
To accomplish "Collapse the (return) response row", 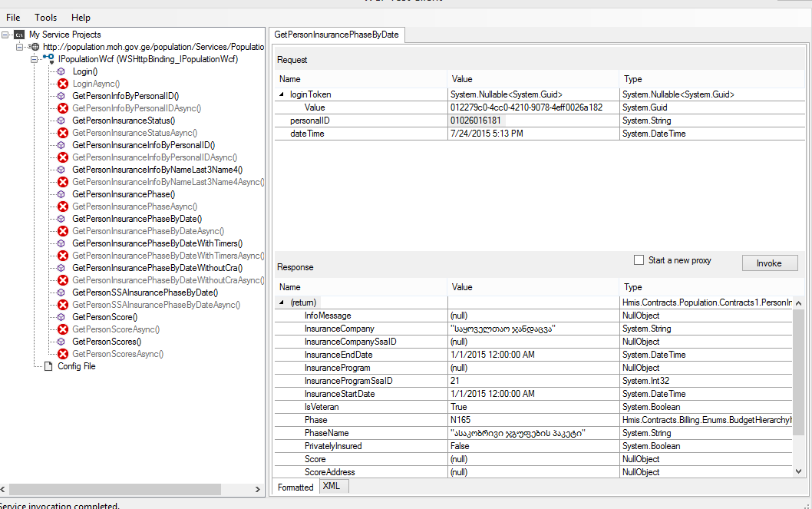I will [x=281, y=302].
